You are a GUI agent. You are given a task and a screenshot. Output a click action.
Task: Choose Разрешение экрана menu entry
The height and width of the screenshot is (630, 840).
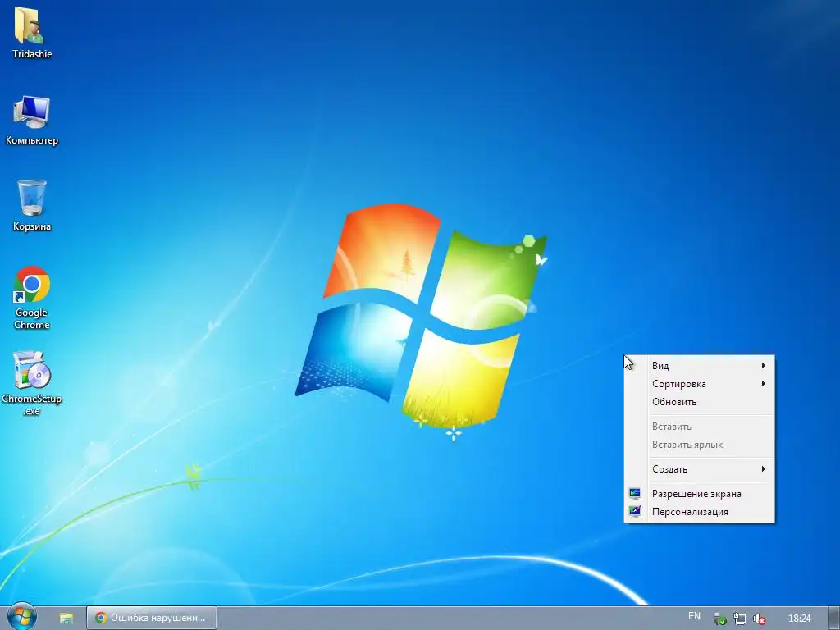(x=699, y=493)
